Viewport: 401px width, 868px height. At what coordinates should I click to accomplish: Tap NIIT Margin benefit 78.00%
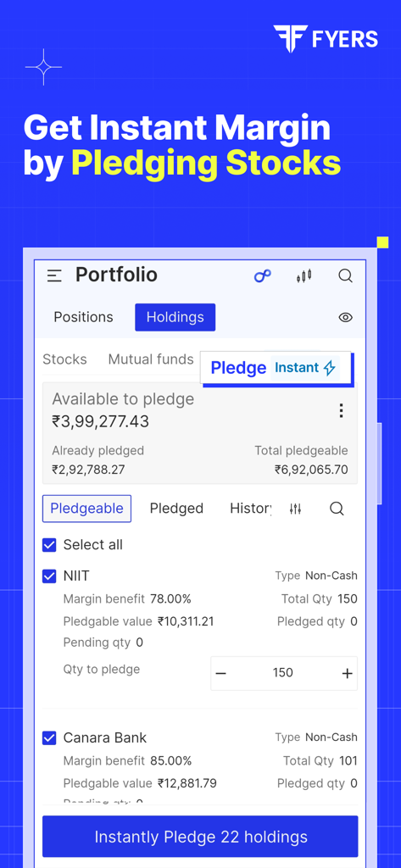click(127, 599)
